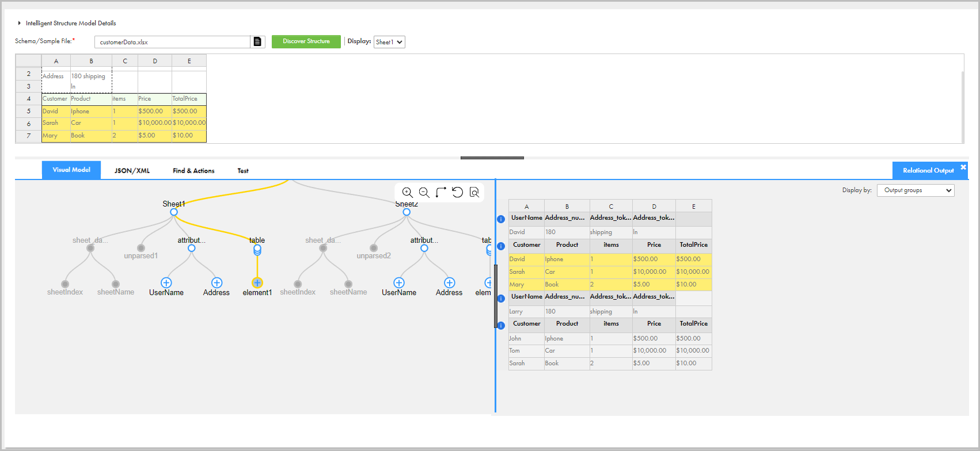Click the circular reset arrow icon
The width and height of the screenshot is (980, 451).
[458, 192]
